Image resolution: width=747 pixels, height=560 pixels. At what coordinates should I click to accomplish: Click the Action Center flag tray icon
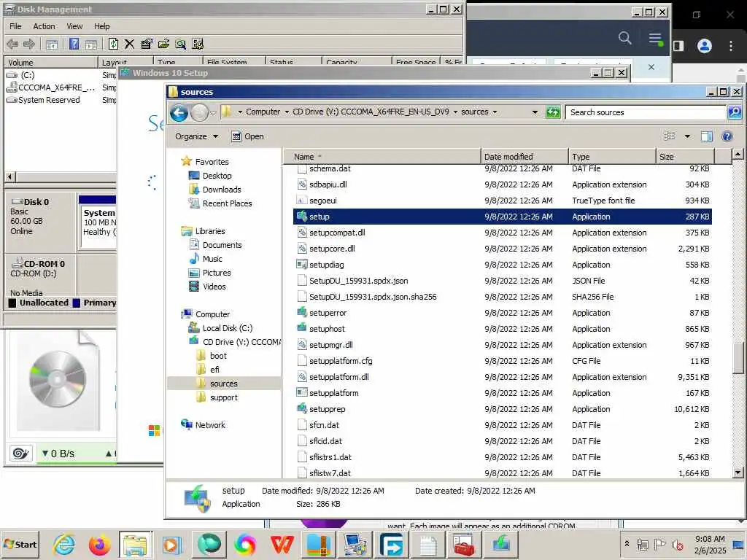tap(659, 544)
